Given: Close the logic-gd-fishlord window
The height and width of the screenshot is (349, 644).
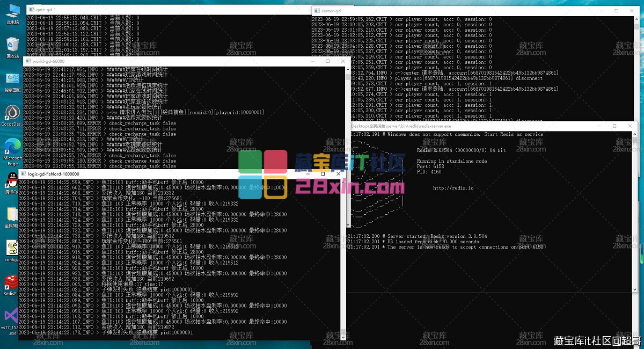Looking at the screenshot, I should [338, 174].
